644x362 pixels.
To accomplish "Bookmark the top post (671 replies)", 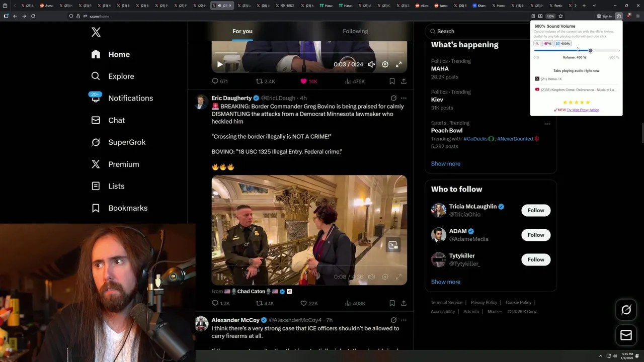I will tap(392, 81).
